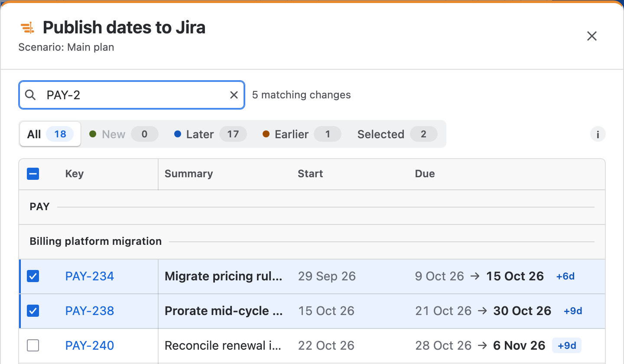Click the Reconcile renewal summary
This screenshot has width=624, height=364.
[224, 345]
